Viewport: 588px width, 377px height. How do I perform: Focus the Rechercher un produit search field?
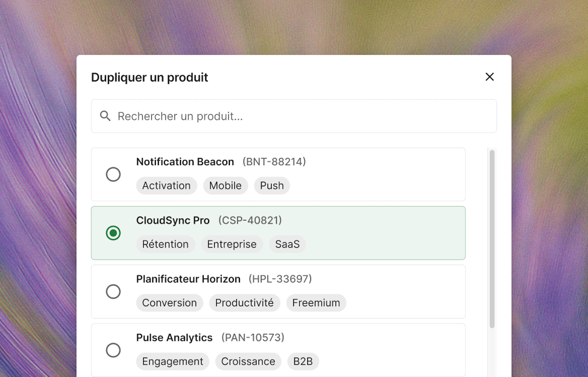pos(294,116)
